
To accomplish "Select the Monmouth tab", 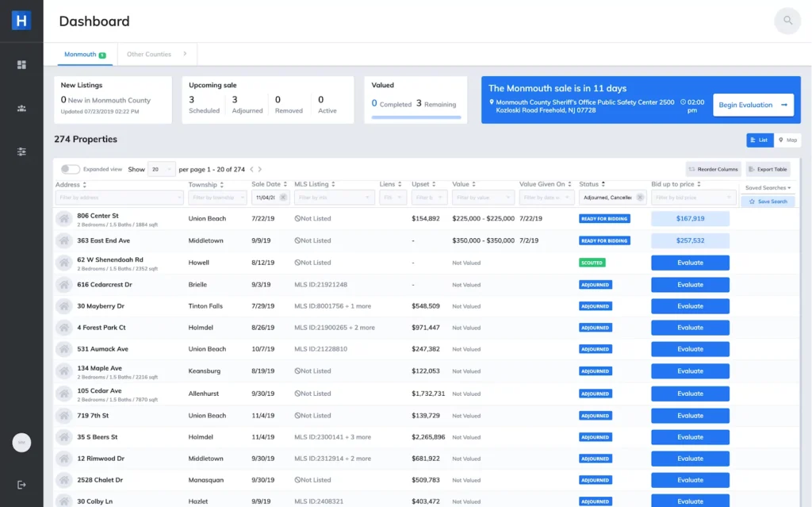I will [84, 55].
